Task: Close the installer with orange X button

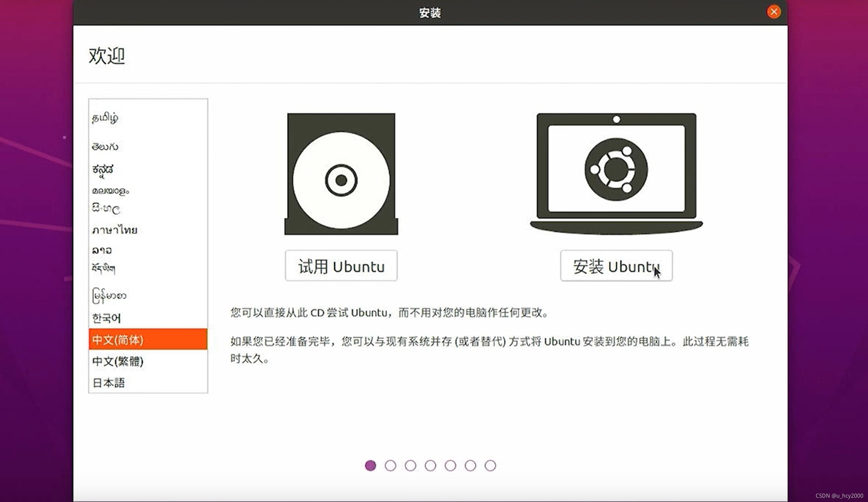Action: pos(774,12)
